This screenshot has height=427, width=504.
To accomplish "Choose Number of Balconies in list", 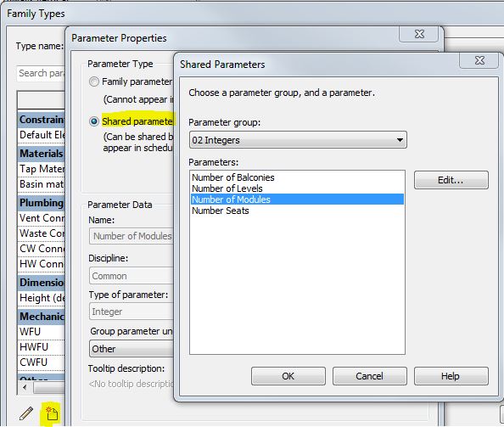I will (233, 177).
